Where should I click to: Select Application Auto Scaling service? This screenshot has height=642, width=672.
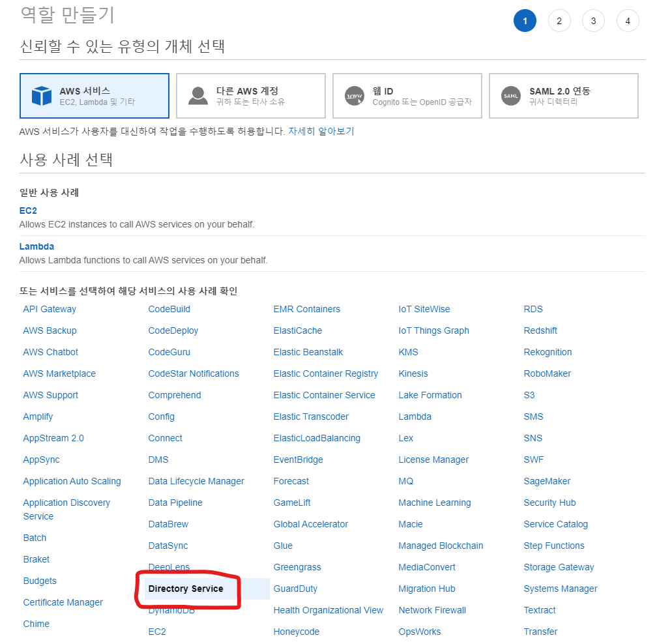[72, 481]
